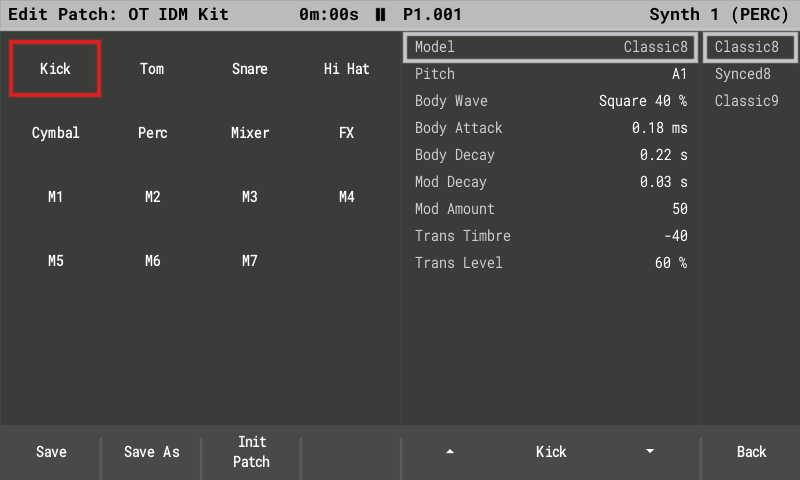
Task: Click the up arrow beside Kick
Action: (450, 452)
